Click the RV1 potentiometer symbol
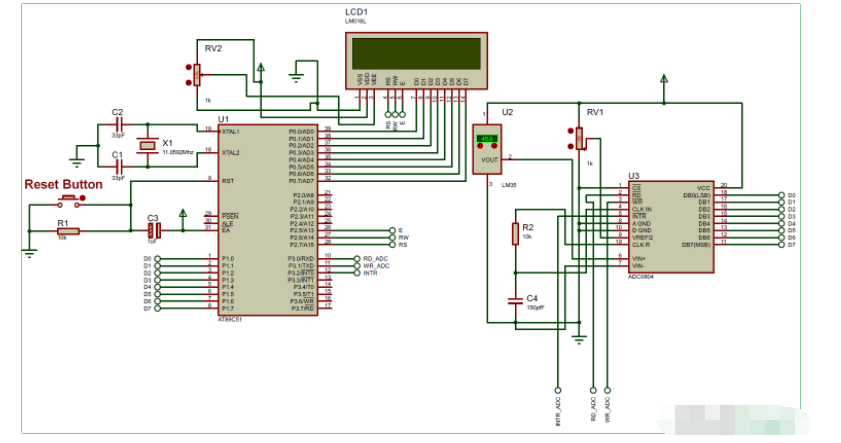 [x=579, y=138]
